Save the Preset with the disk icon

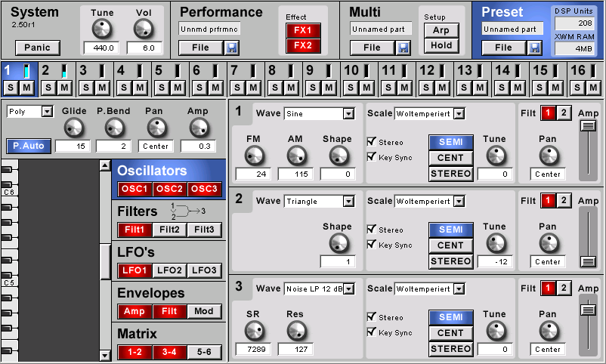coord(535,48)
